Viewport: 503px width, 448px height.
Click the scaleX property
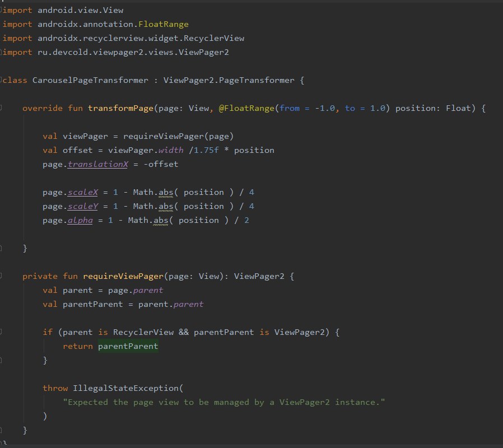pos(82,193)
